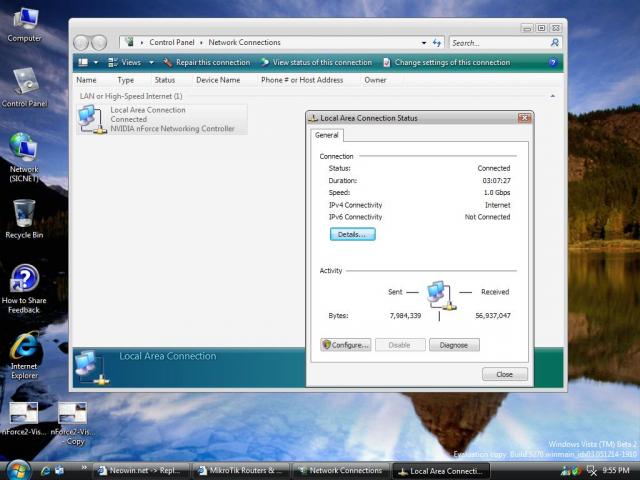This screenshot has width=640, height=480.
Task: Click the Search input field
Action: point(499,43)
